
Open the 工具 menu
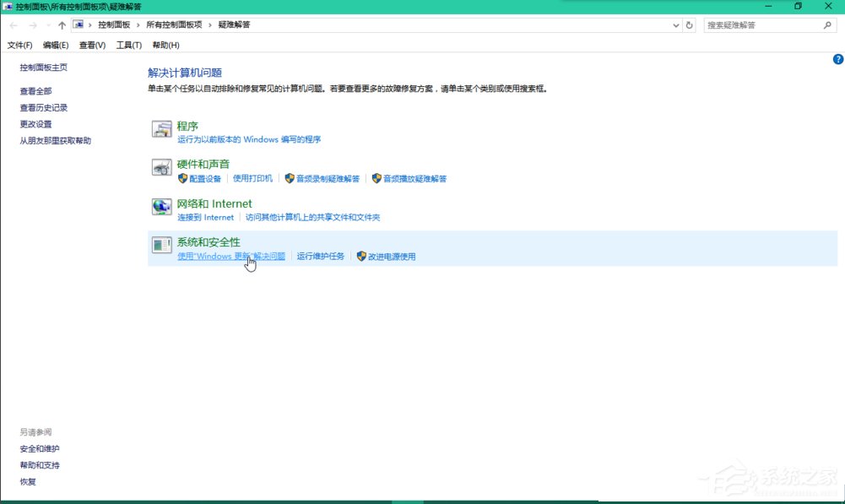click(x=127, y=45)
